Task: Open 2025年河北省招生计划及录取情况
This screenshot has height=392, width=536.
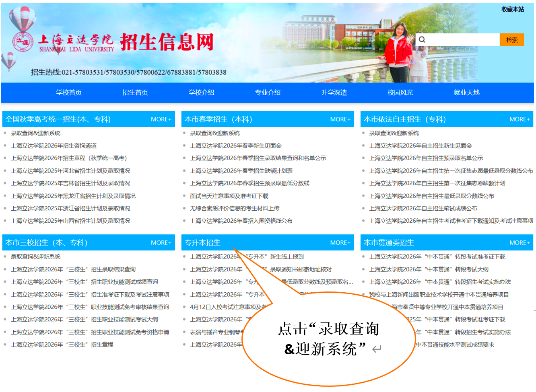Action: click(70, 171)
